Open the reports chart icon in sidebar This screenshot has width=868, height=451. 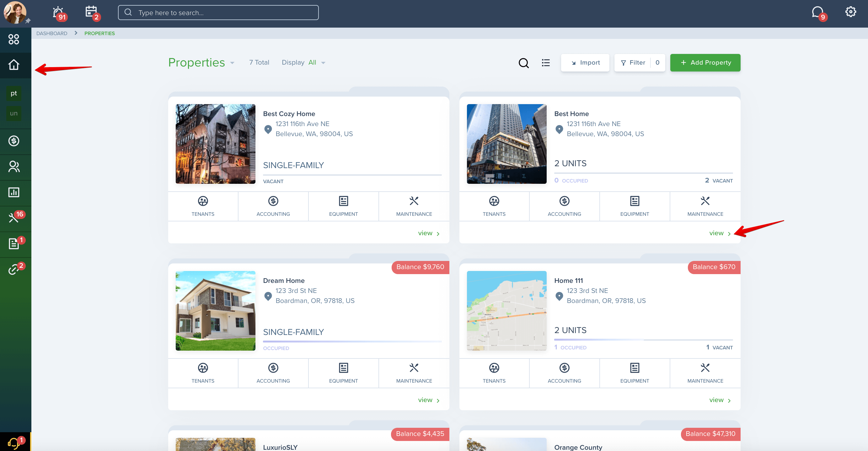point(14,192)
